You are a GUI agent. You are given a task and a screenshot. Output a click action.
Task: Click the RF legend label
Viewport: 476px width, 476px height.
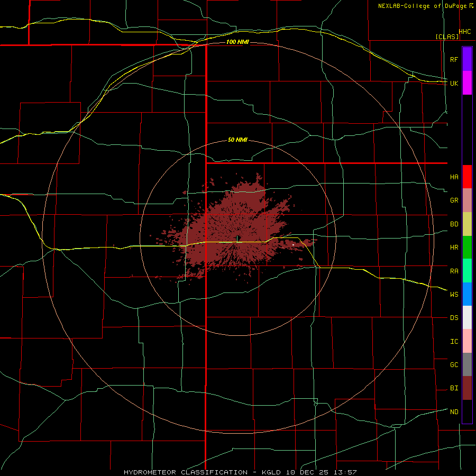click(x=454, y=59)
